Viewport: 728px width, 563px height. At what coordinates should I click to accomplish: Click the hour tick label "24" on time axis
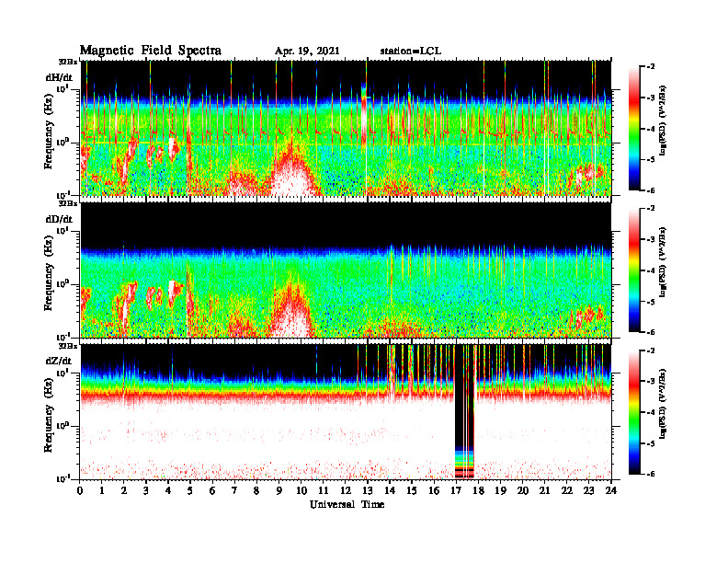(610, 491)
